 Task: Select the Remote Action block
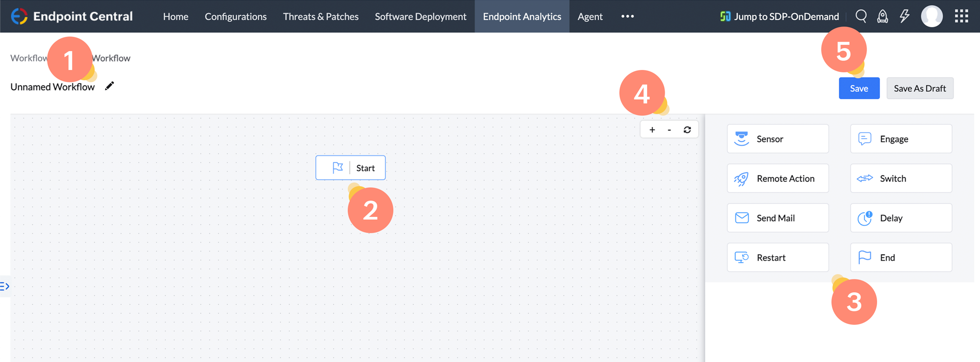[777, 179]
